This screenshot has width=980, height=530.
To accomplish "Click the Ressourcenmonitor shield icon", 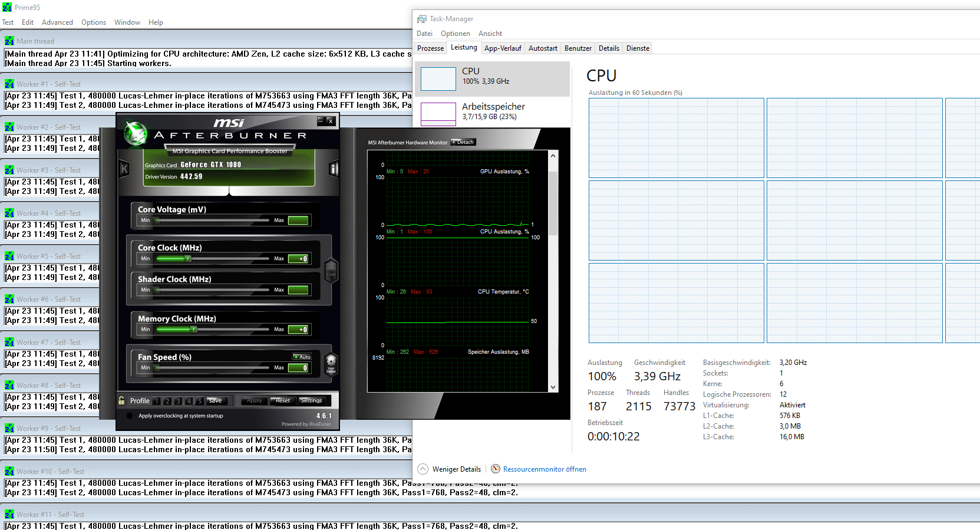I will [x=496, y=469].
